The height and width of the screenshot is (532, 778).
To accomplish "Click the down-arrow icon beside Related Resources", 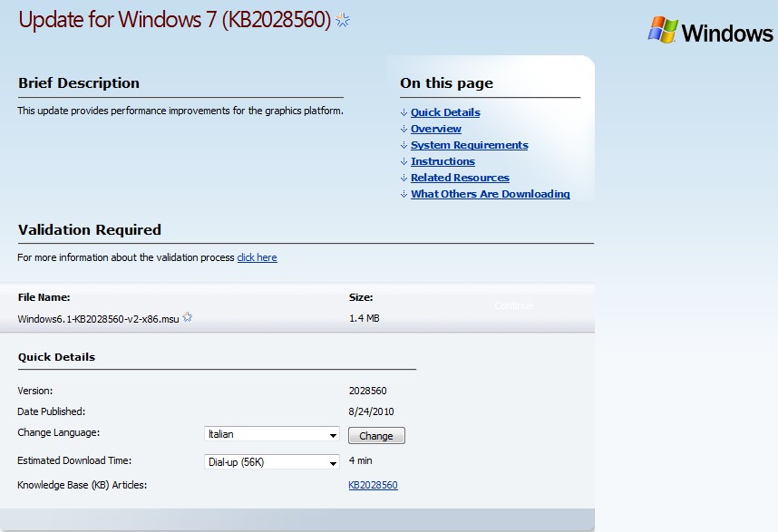I will [x=404, y=178].
